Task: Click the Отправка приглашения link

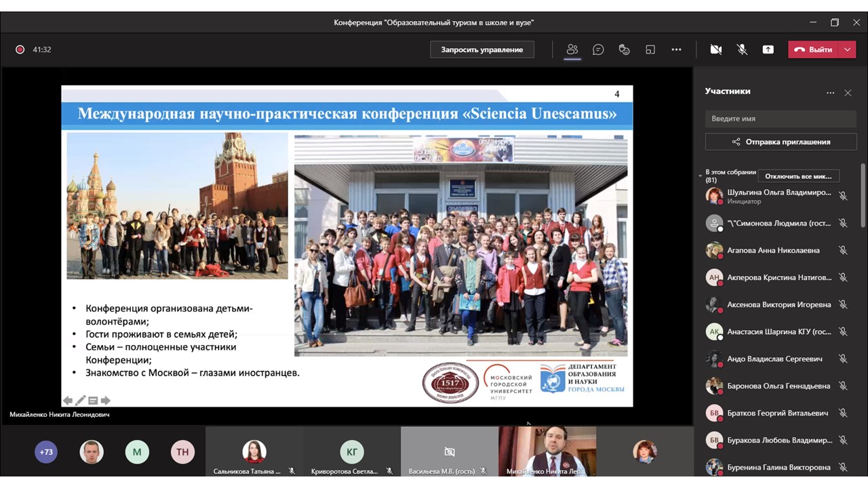Action: point(781,141)
